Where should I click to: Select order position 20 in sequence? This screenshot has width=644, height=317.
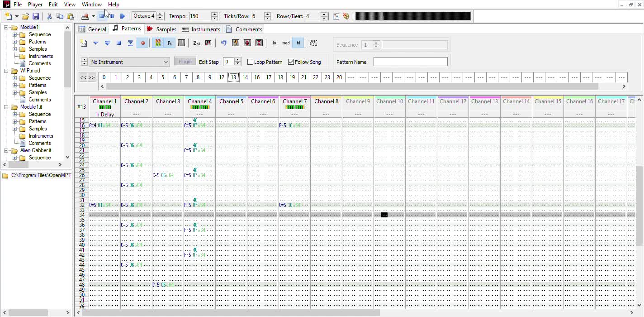(x=339, y=77)
